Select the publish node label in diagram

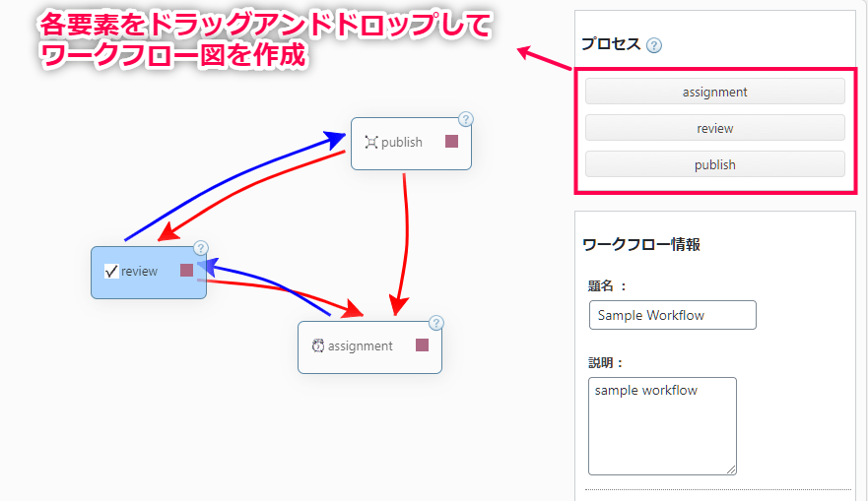click(402, 142)
